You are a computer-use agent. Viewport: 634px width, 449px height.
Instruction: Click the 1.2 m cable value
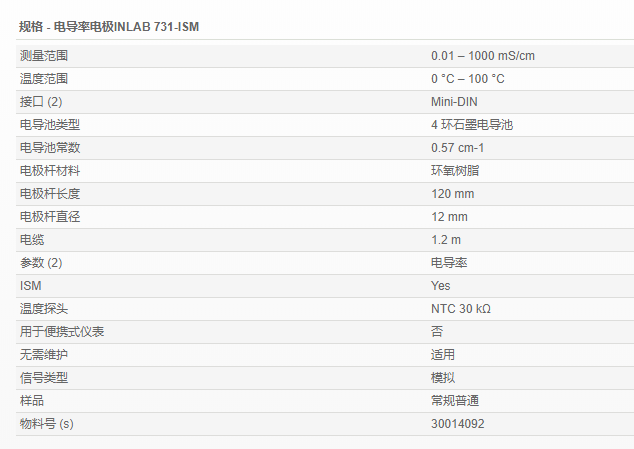point(446,240)
